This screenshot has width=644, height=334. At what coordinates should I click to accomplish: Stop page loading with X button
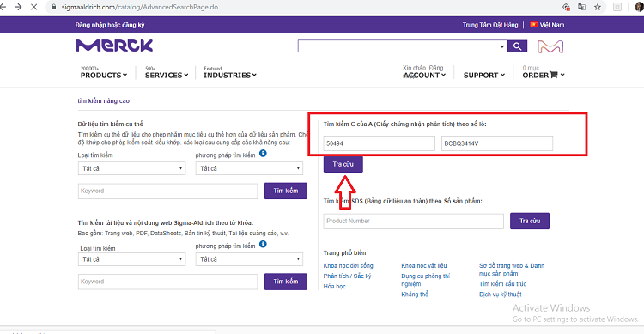34,7
